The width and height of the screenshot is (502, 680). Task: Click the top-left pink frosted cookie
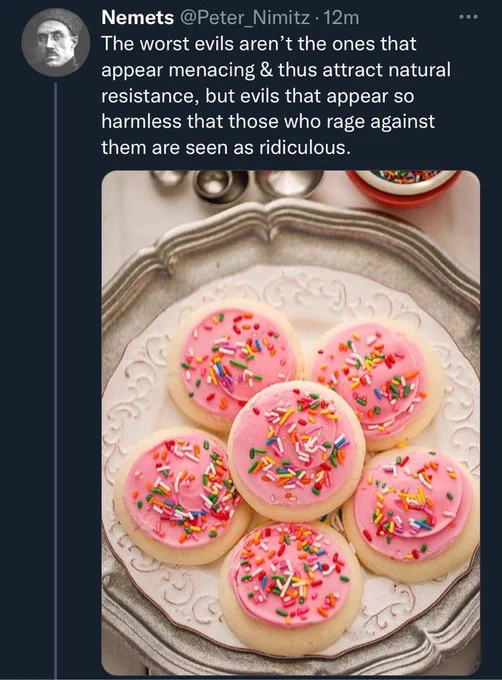click(235, 364)
